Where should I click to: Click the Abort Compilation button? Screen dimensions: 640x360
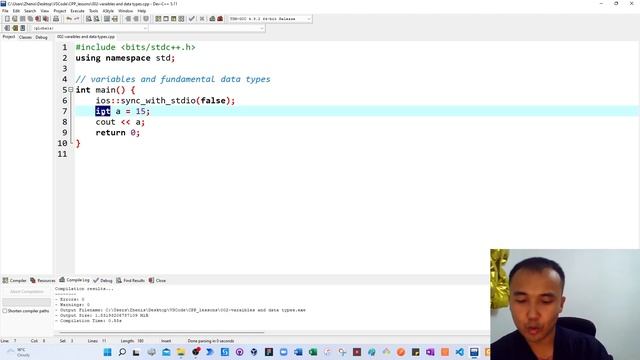27,292
